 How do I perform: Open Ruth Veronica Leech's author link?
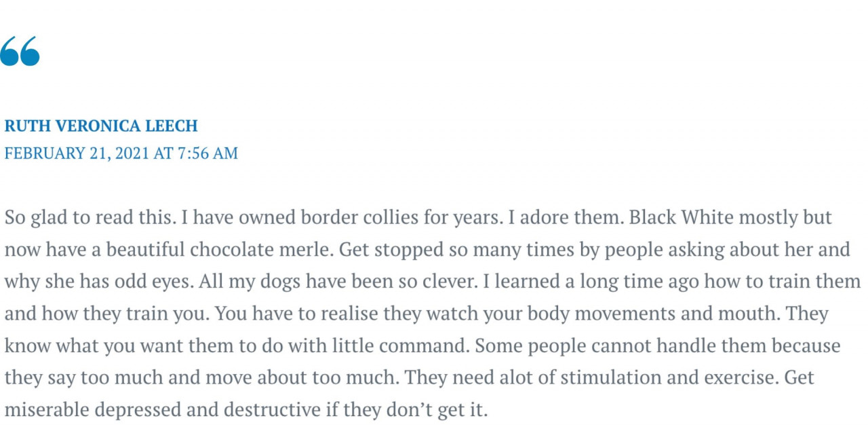tap(101, 126)
